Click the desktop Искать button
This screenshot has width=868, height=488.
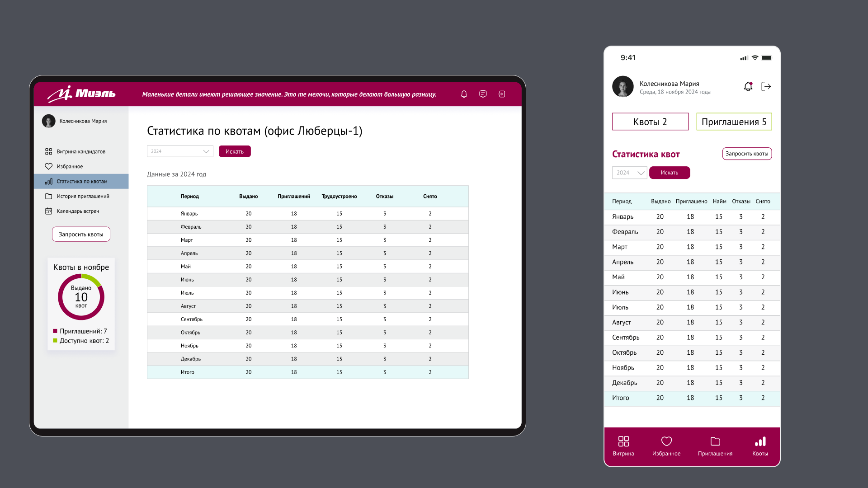click(235, 151)
